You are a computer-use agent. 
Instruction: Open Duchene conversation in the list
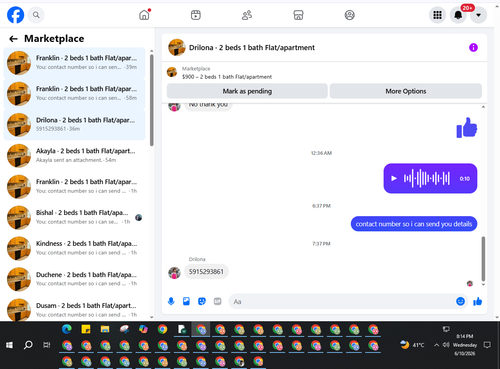pos(74,279)
